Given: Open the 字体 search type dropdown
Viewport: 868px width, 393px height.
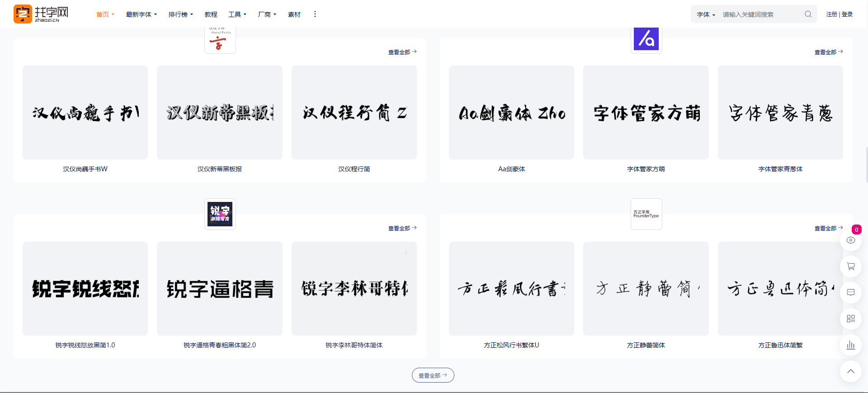Looking at the screenshot, I should point(706,14).
